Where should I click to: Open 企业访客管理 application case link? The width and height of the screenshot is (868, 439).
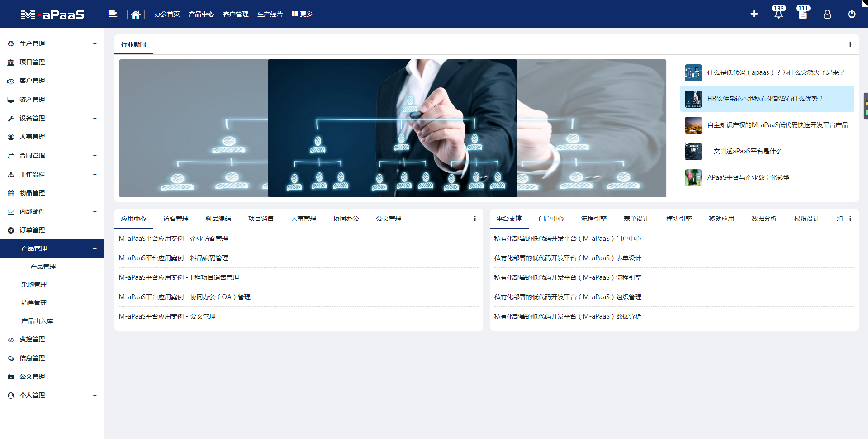coord(174,239)
